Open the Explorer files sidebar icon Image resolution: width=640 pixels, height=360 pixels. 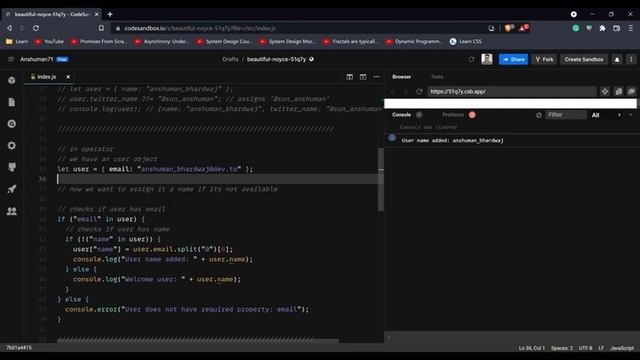click(11, 102)
